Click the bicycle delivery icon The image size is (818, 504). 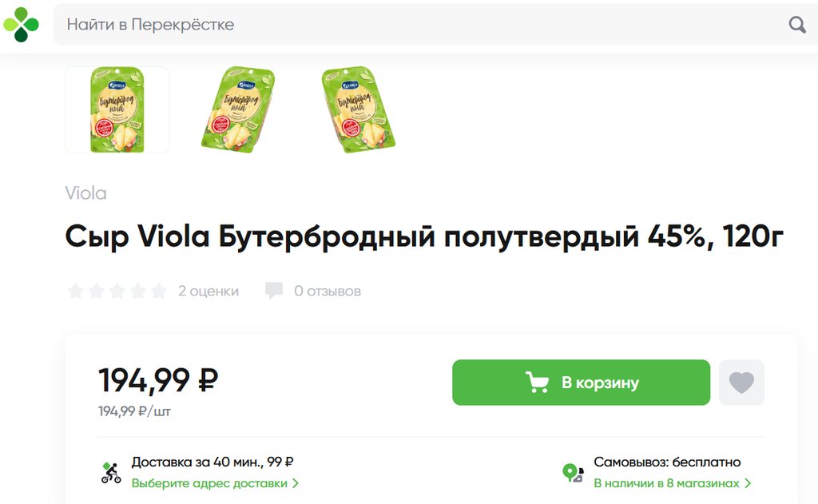[111, 473]
